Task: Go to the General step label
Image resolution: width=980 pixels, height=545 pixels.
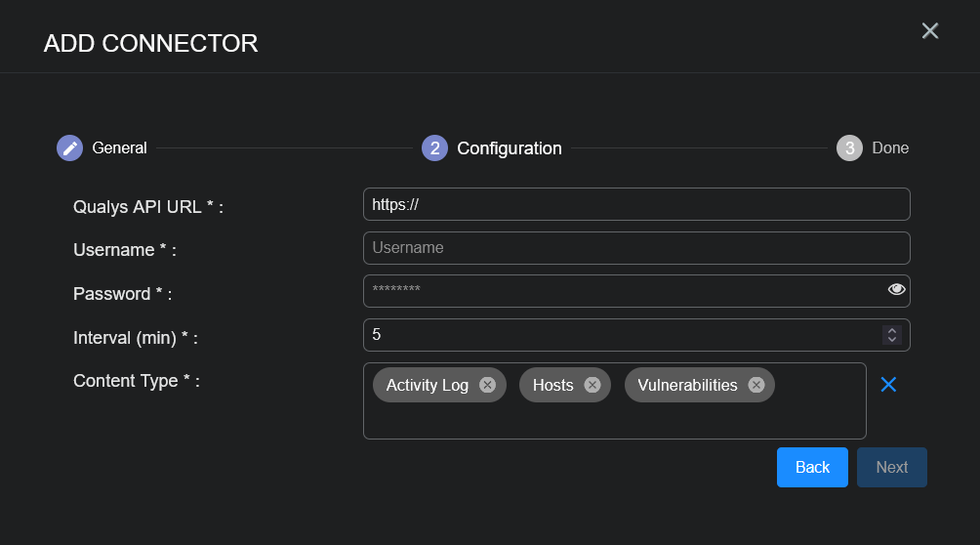Action: coord(119,148)
